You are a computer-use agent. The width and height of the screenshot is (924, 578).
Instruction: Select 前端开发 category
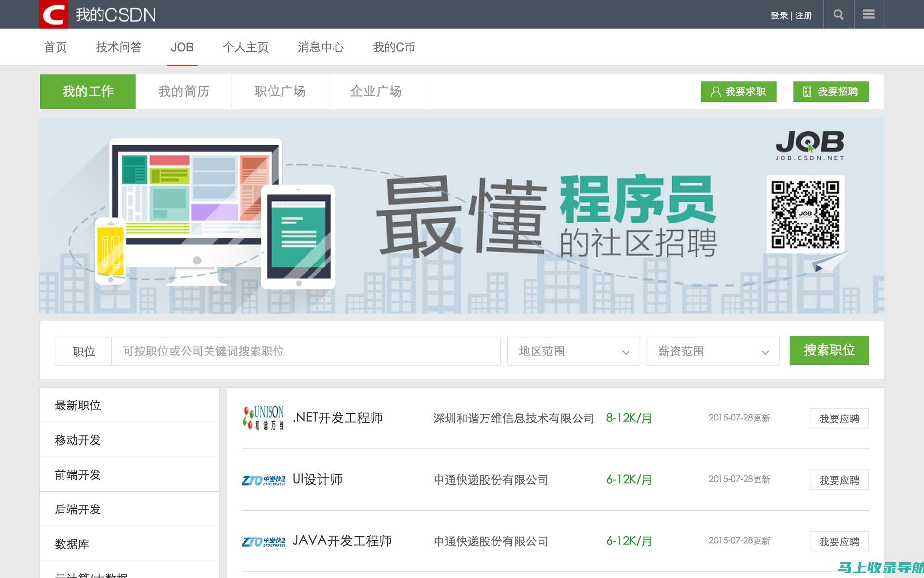click(x=130, y=474)
